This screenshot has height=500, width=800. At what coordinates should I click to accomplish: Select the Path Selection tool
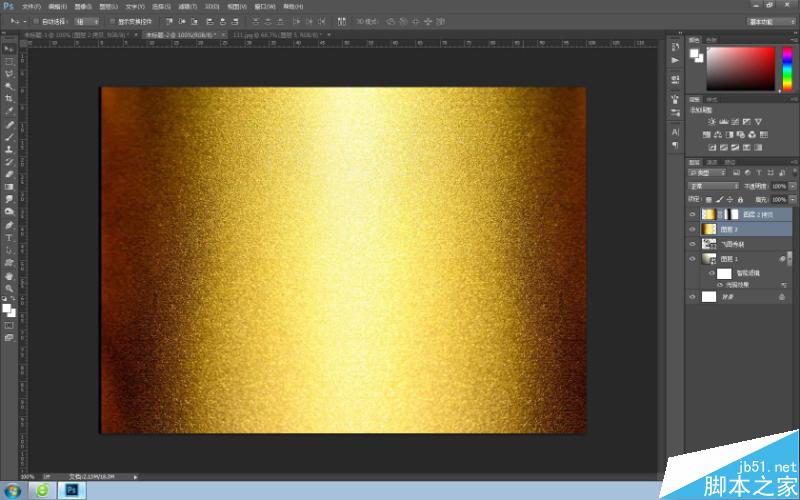pyautogui.click(x=9, y=250)
